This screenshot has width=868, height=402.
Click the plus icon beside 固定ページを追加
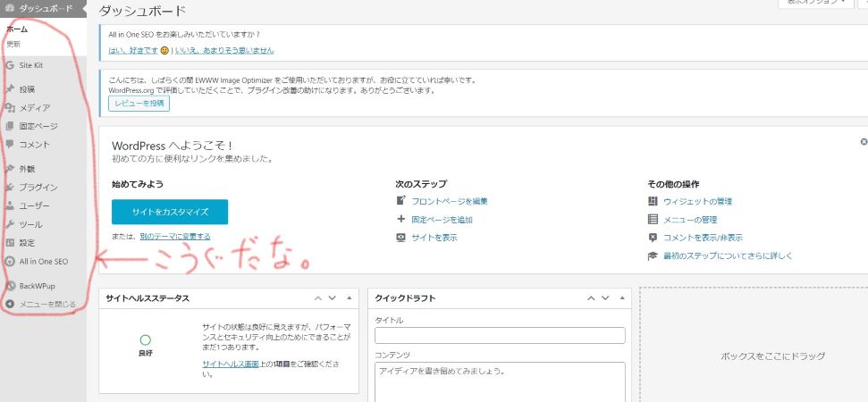click(401, 219)
